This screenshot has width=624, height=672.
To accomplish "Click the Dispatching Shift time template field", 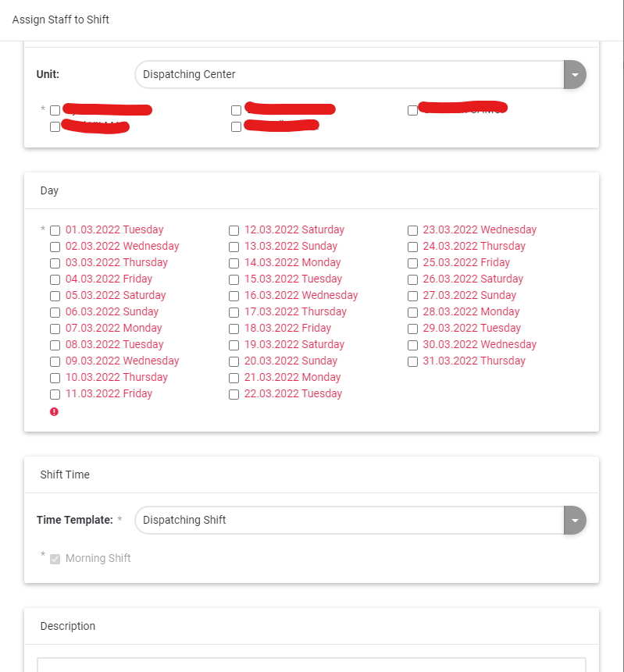I will (x=348, y=520).
